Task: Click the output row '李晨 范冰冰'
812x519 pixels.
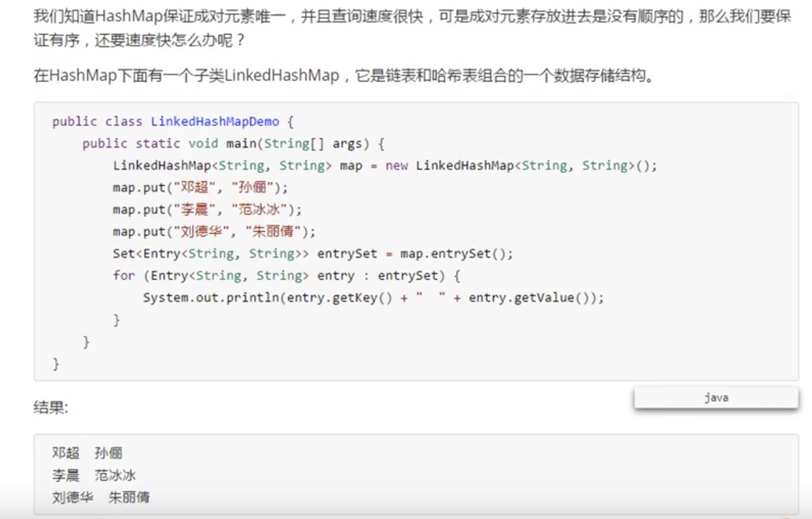Action: [x=94, y=475]
